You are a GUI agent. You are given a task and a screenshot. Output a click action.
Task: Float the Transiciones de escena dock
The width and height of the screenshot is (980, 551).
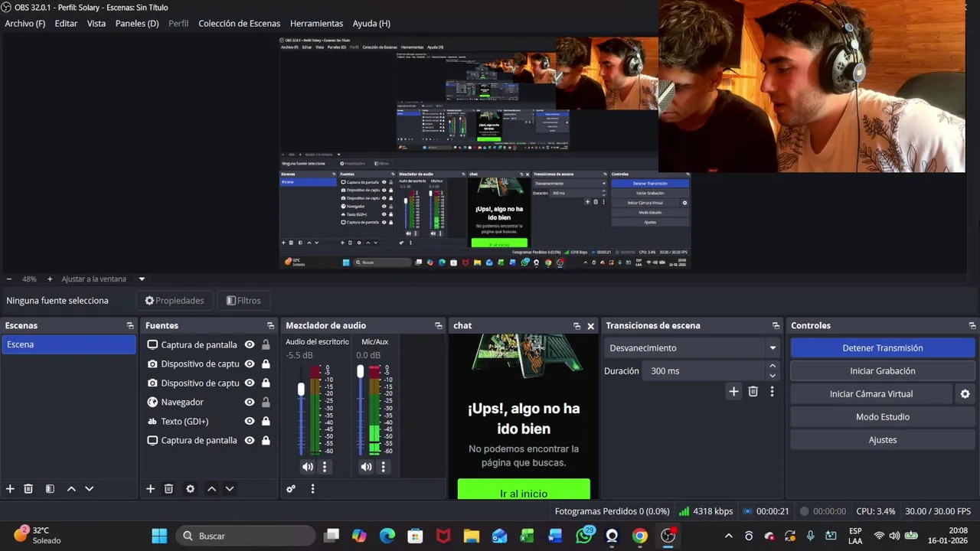[x=776, y=326]
